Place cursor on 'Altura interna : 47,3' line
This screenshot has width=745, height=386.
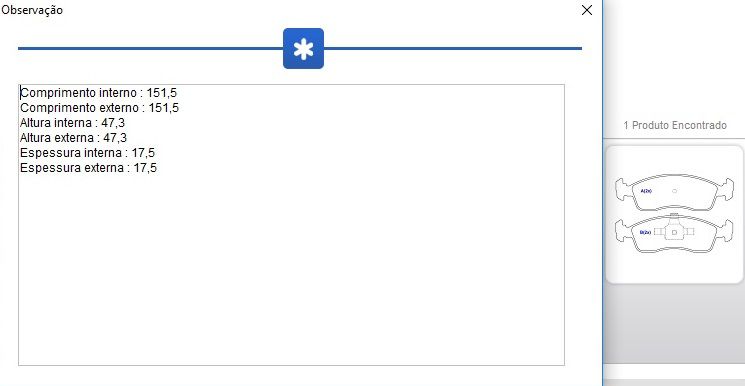(72, 123)
